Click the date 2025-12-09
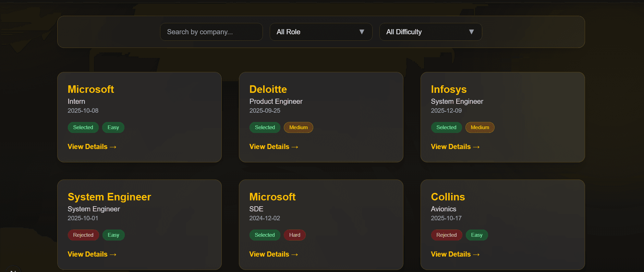Viewport: 644px width, 272px height. [446, 111]
